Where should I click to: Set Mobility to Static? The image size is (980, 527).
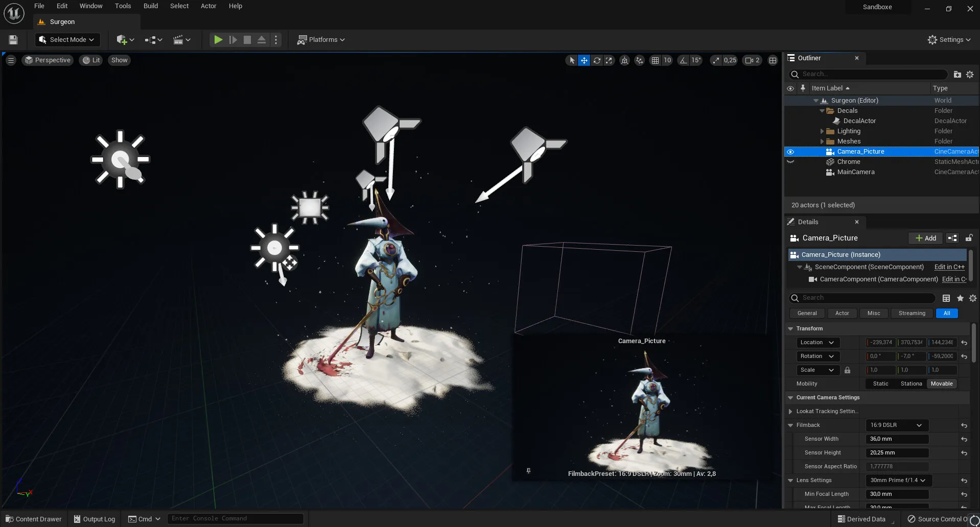coord(880,384)
